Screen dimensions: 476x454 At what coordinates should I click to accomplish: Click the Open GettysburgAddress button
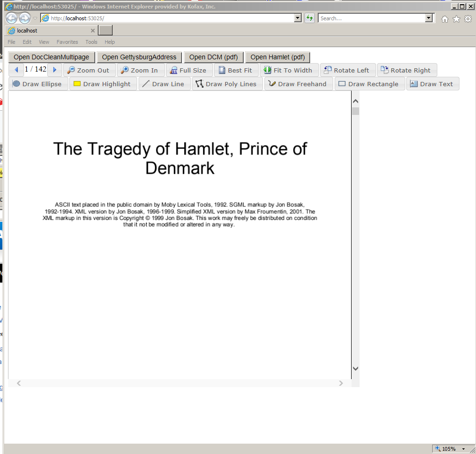(x=139, y=57)
